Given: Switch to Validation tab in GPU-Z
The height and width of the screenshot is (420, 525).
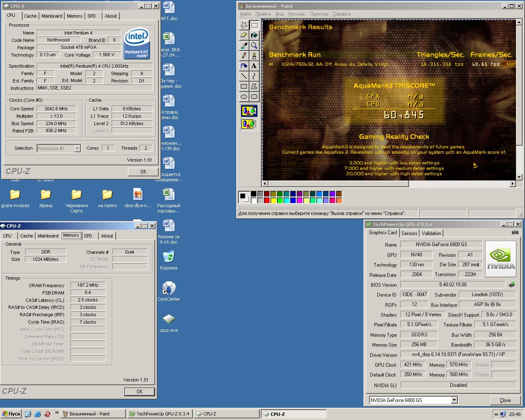Looking at the screenshot, I should click(x=431, y=233).
